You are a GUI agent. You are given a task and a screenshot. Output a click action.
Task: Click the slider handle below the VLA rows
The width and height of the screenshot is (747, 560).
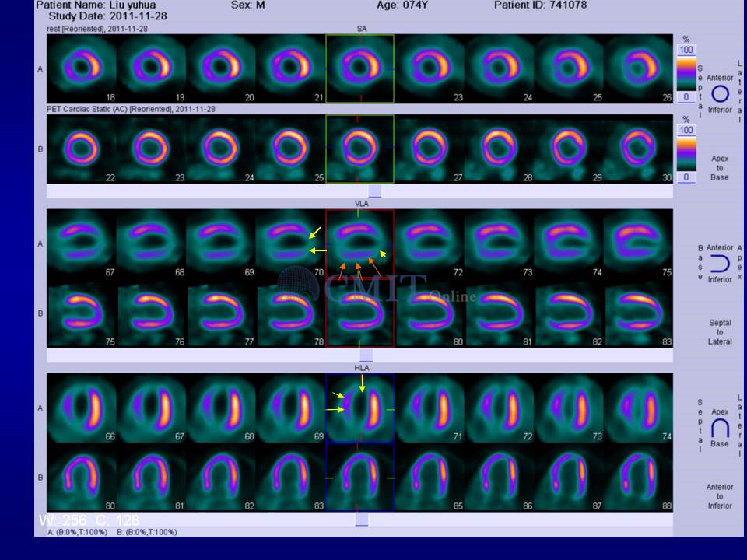tap(366, 355)
